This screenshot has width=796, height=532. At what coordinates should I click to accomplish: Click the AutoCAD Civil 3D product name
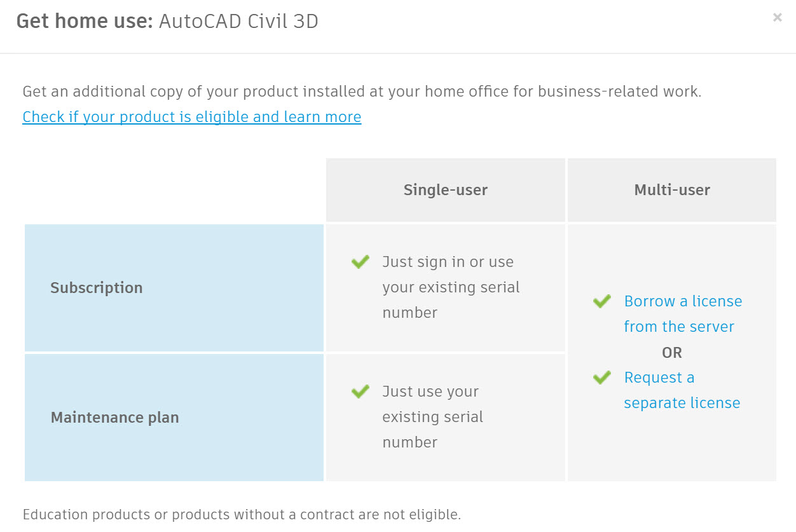[x=240, y=21]
